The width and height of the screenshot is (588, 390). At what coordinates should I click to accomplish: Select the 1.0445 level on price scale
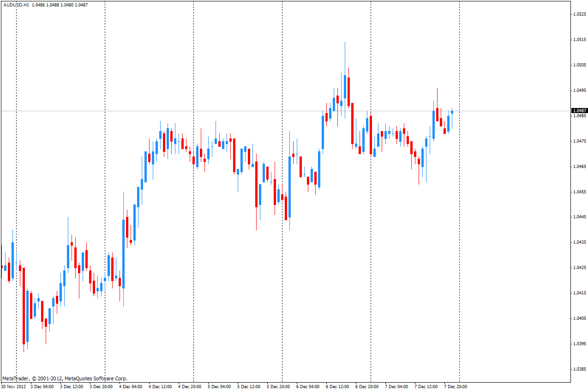click(580, 217)
